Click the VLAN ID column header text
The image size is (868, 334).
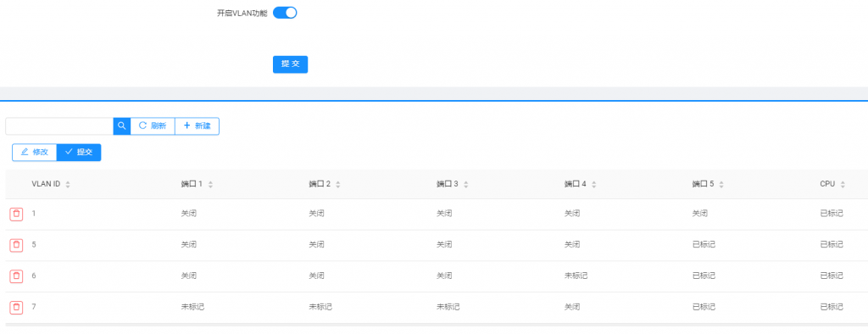click(46, 184)
